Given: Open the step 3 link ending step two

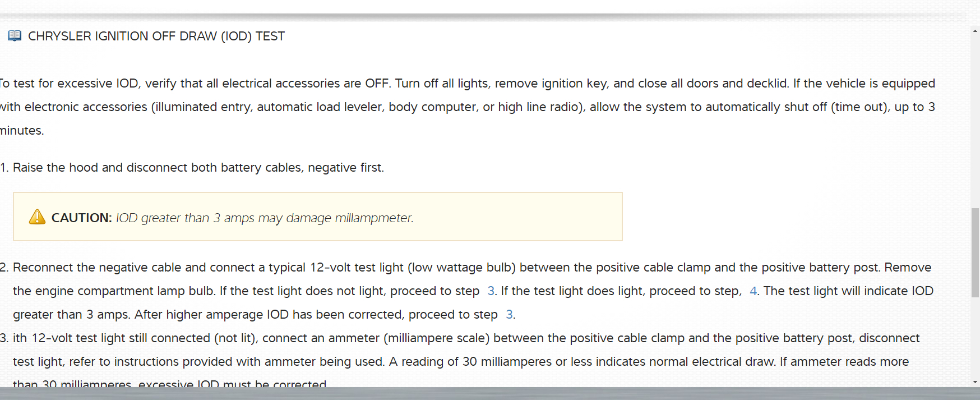Looking at the screenshot, I should coord(509,314).
